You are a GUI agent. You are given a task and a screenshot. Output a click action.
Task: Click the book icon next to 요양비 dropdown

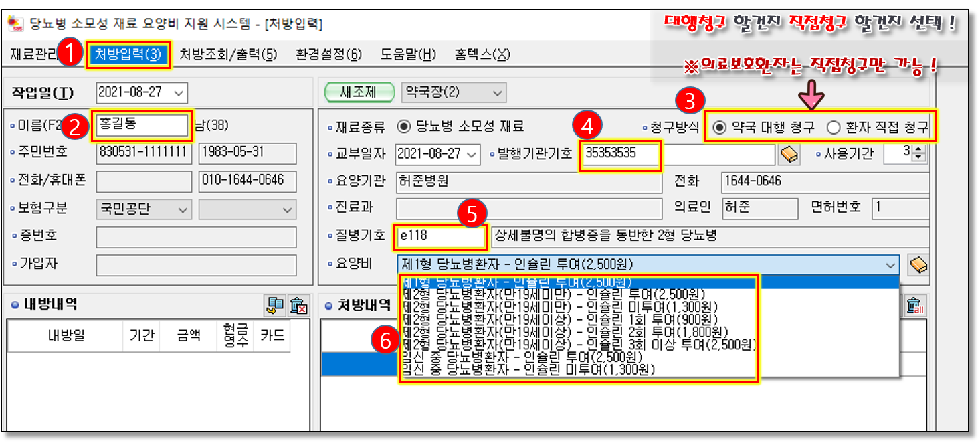click(918, 265)
